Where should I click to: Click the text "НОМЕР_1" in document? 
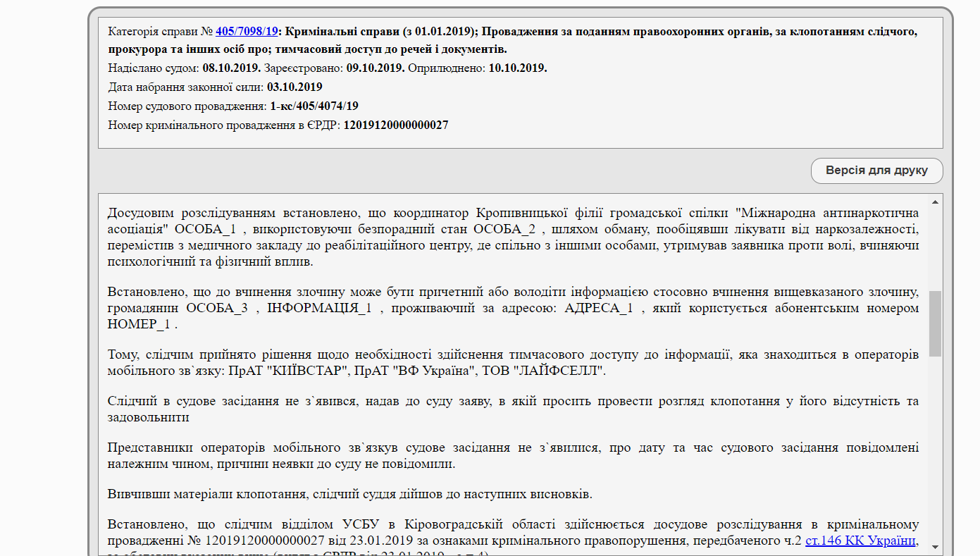(x=139, y=325)
